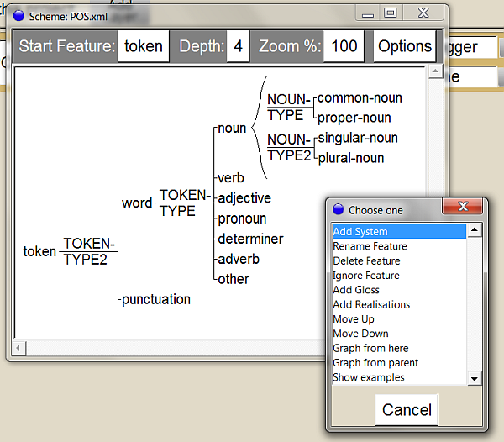Click the NOUN-TYPE system label
504x442 pixels.
click(289, 107)
